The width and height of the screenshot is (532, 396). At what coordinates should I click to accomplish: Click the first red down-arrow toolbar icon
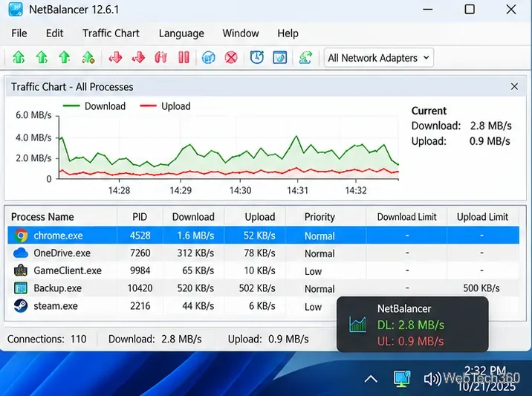(115, 58)
